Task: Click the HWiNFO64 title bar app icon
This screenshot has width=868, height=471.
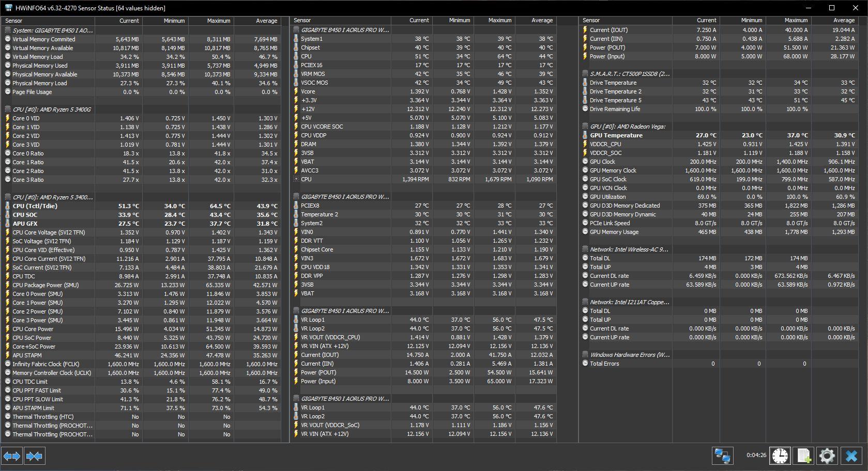Action: [9, 8]
